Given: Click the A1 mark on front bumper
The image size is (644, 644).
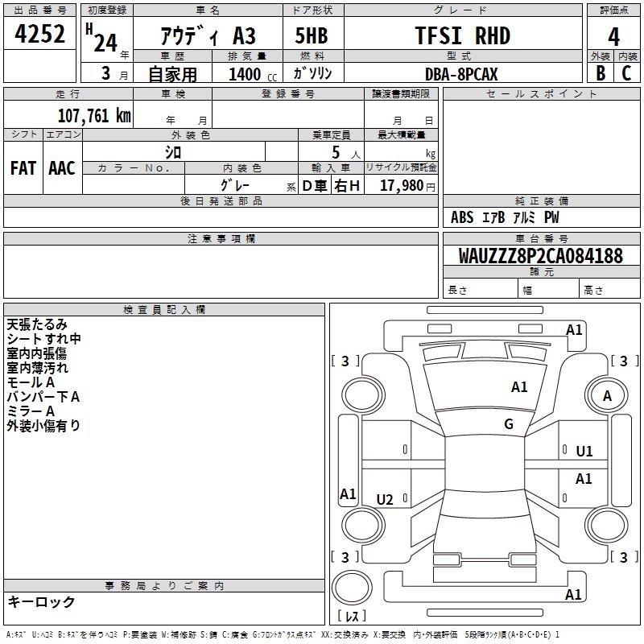Looking at the screenshot, I should pyautogui.click(x=573, y=329).
